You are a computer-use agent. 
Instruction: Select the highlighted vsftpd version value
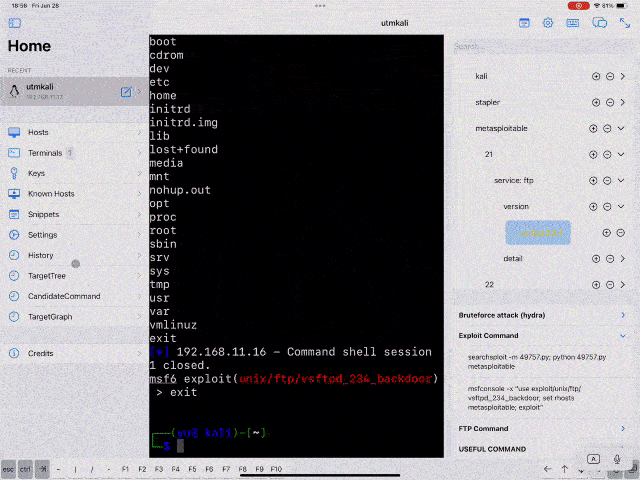point(538,233)
